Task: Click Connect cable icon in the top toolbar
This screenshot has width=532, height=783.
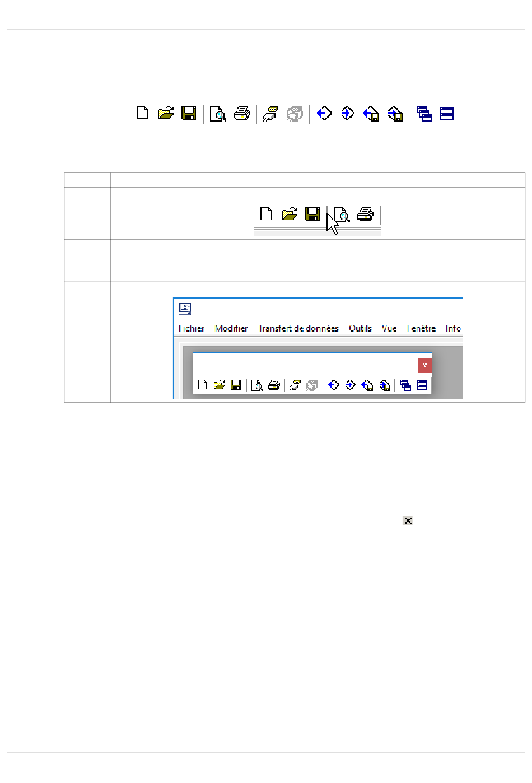Action: click(270, 114)
